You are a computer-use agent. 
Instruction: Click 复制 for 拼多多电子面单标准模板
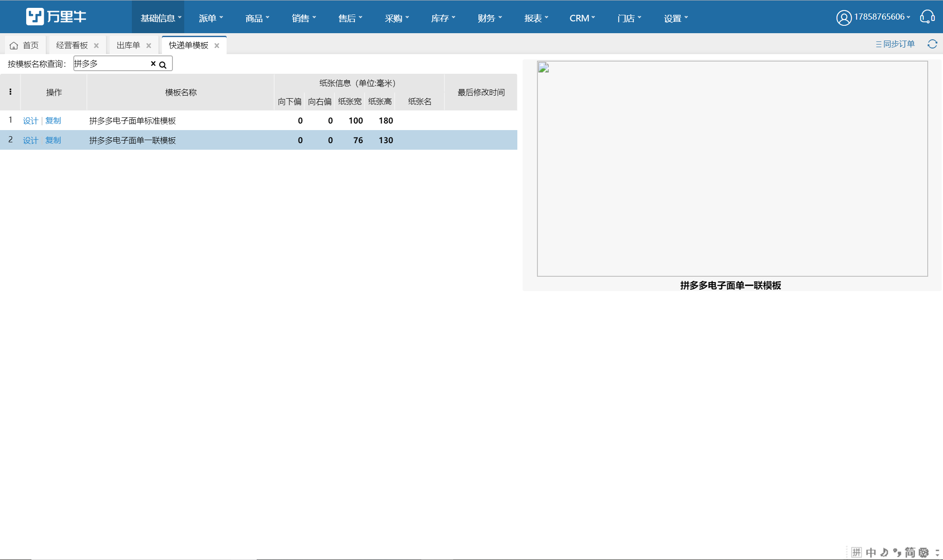53,121
